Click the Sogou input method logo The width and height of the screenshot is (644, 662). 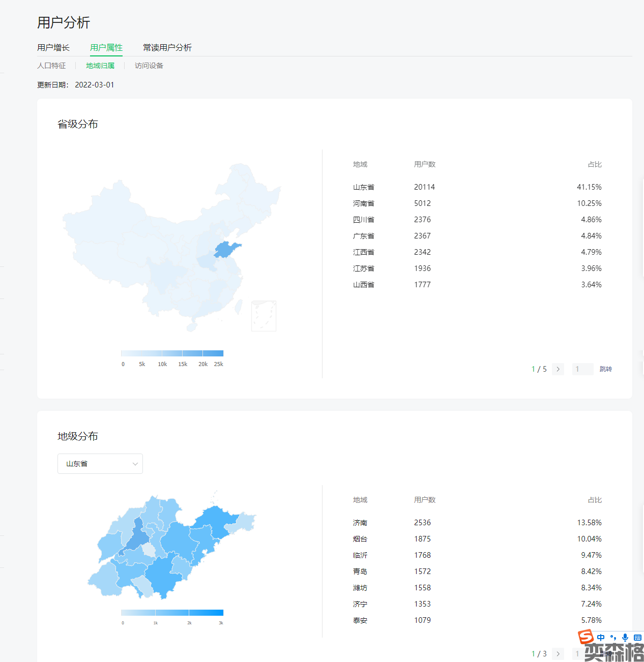click(x=586, y=637)
